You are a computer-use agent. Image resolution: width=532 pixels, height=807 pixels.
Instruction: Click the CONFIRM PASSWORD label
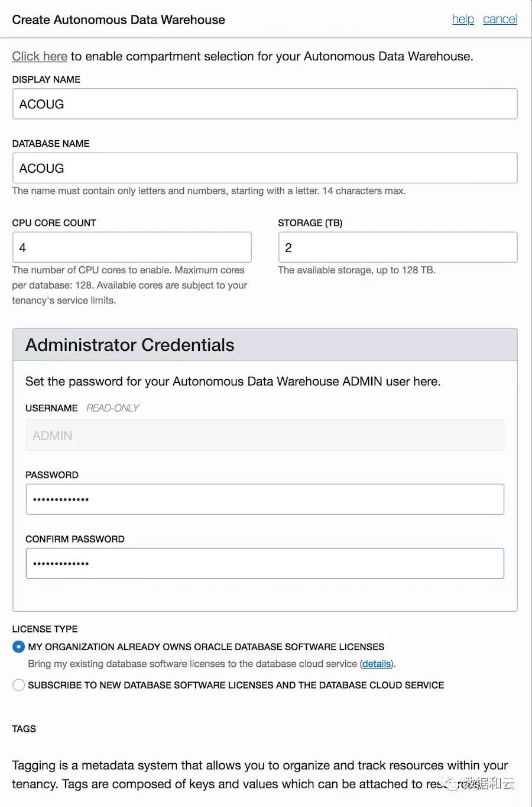pos(75,539)
